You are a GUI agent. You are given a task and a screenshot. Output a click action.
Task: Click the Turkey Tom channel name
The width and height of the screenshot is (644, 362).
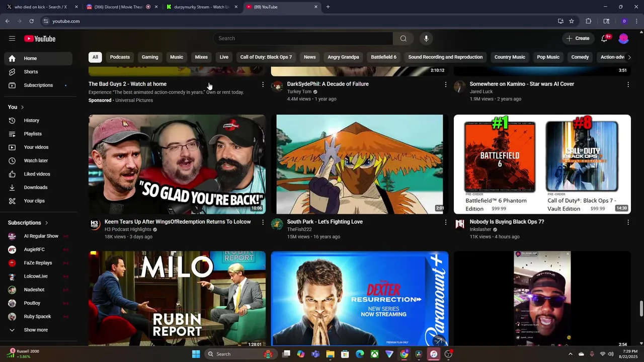[x=299, y=92]
